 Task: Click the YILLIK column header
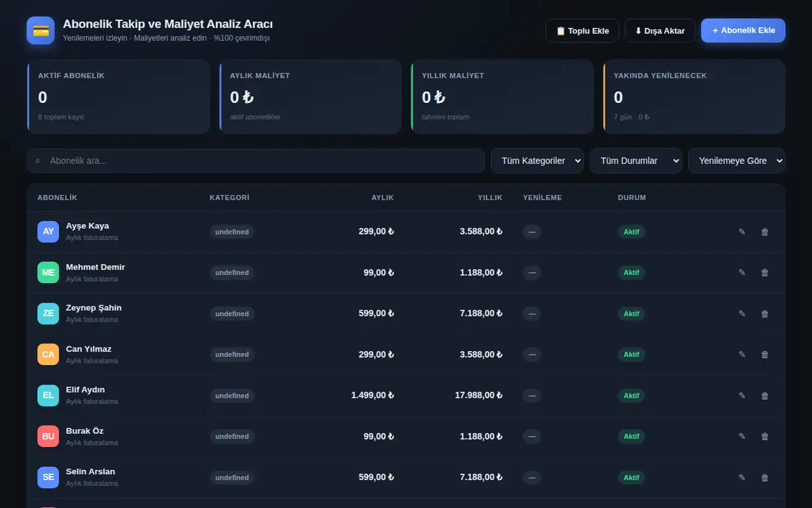point(490,198)
